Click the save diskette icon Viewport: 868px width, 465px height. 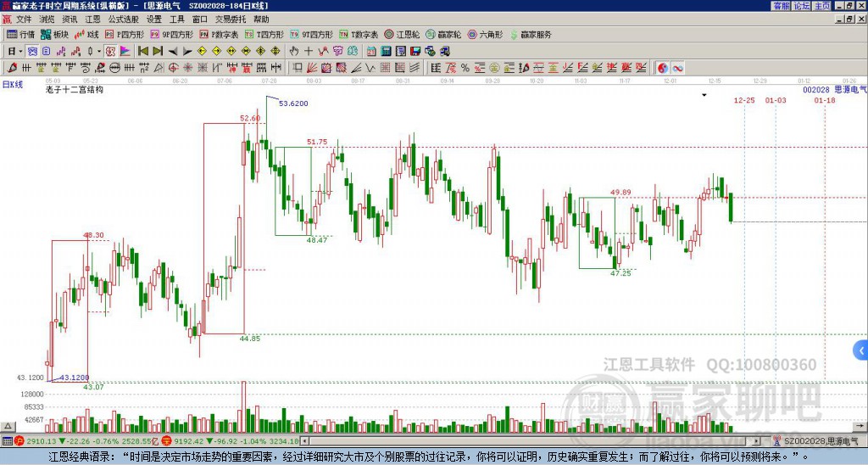click(x=415, y=52)
